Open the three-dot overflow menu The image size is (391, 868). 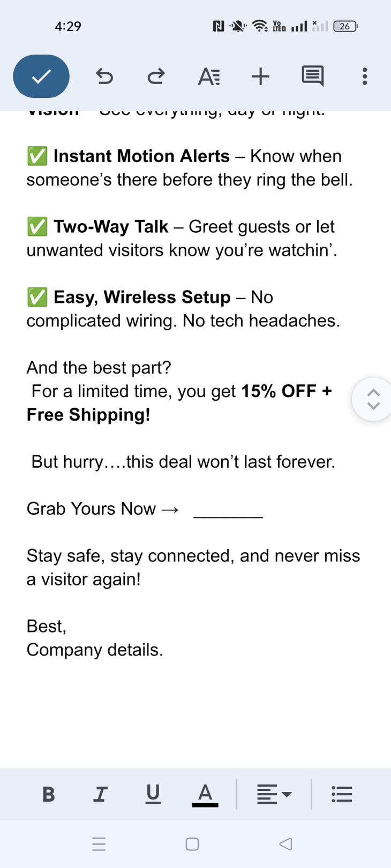[x=365, y=77]
